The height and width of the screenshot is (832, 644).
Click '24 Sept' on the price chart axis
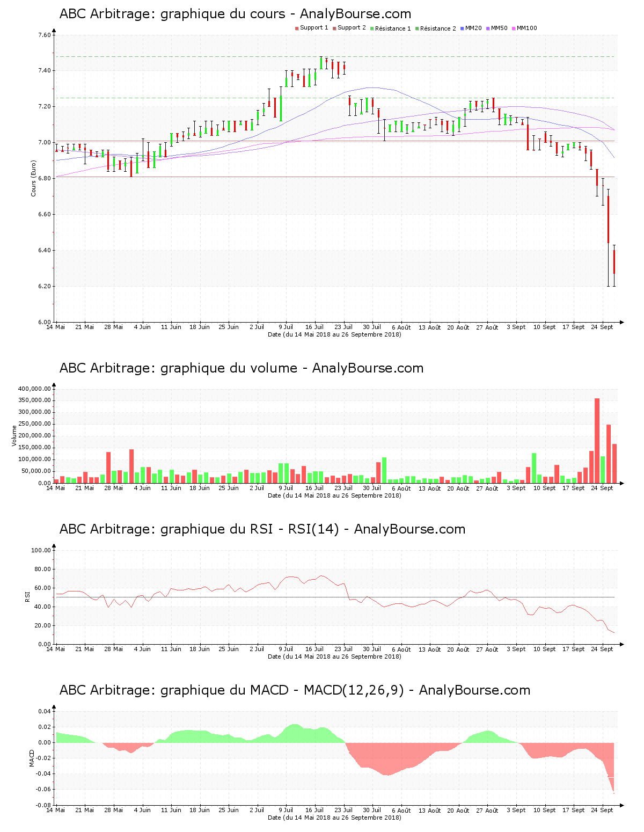pos(602,327)
